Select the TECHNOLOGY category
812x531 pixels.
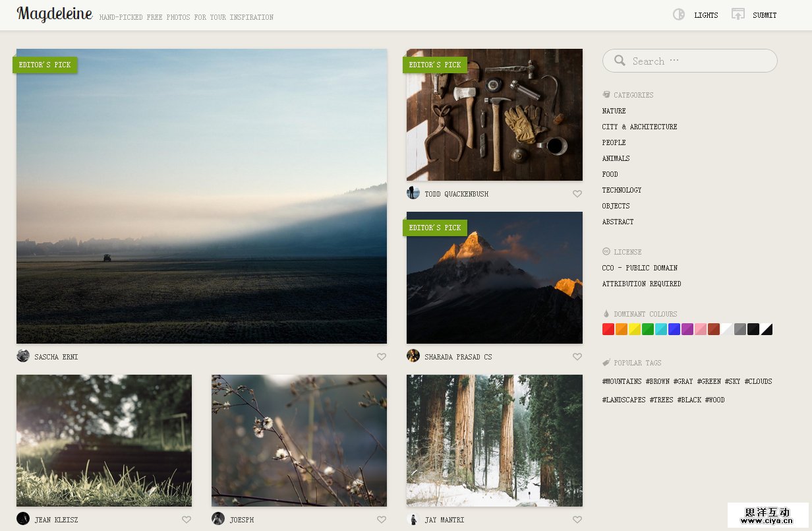click(622, 190)
